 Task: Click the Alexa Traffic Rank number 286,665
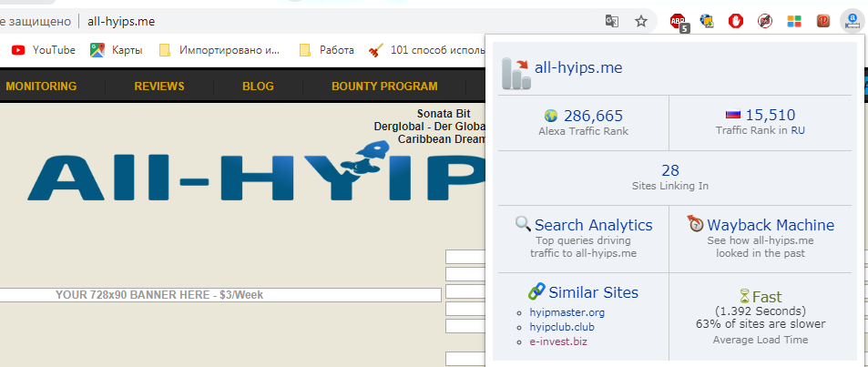(x=593, y=115)
